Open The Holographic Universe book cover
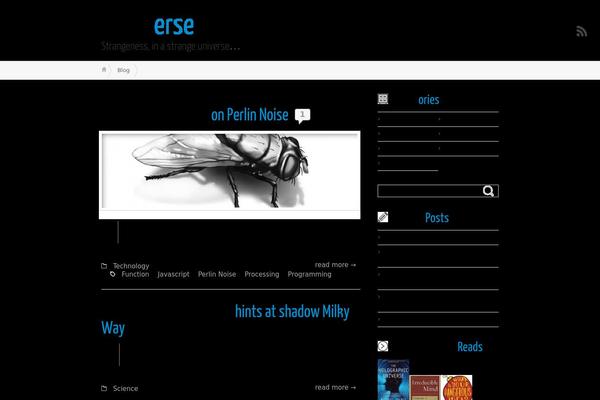Viewport: 600px width, 400px height. pos(393,379)
